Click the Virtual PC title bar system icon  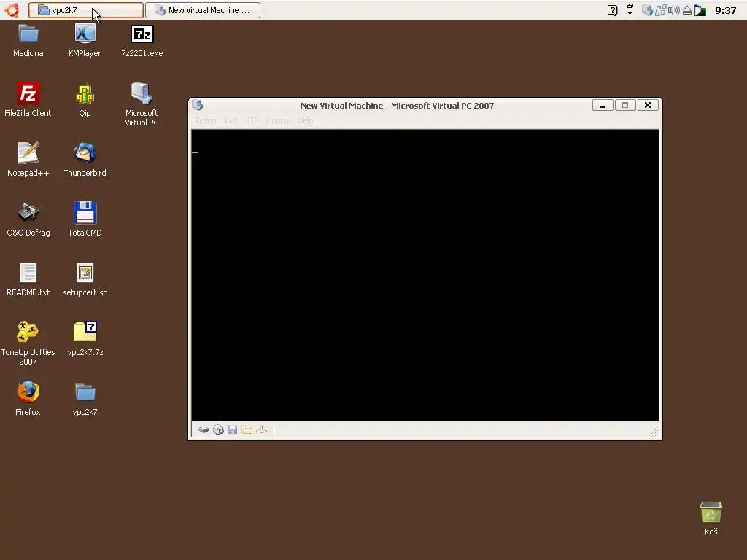[198, 105]
